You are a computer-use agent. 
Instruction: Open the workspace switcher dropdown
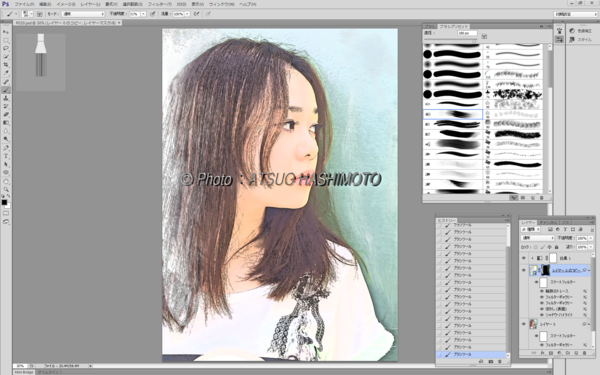pos(575,14)
